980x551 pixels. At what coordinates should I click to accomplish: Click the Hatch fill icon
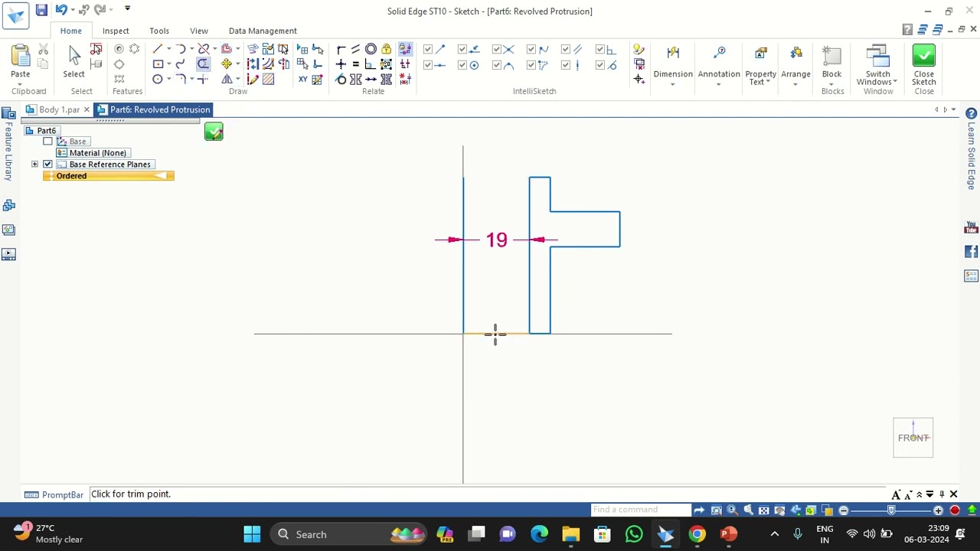[268, 80]
